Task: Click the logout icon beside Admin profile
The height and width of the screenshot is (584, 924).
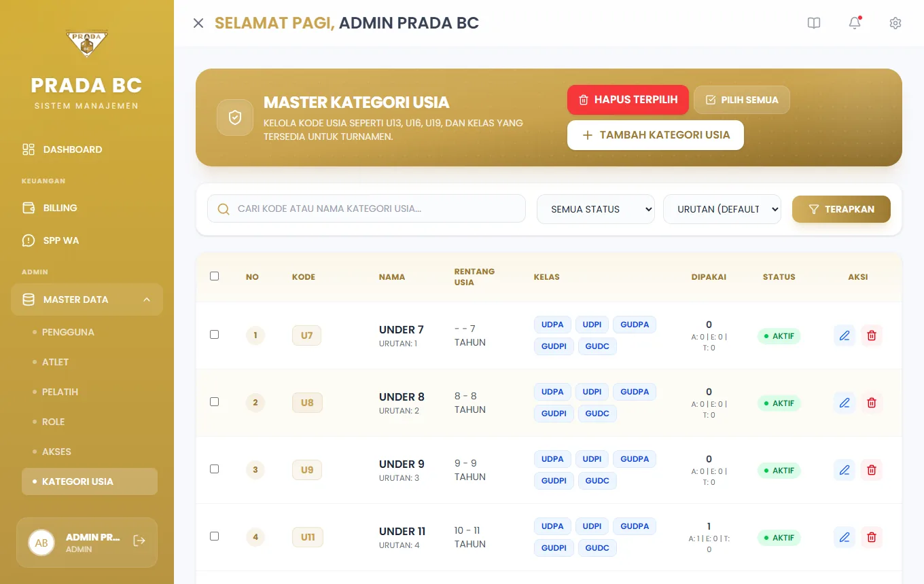Action: pos(139,541)
